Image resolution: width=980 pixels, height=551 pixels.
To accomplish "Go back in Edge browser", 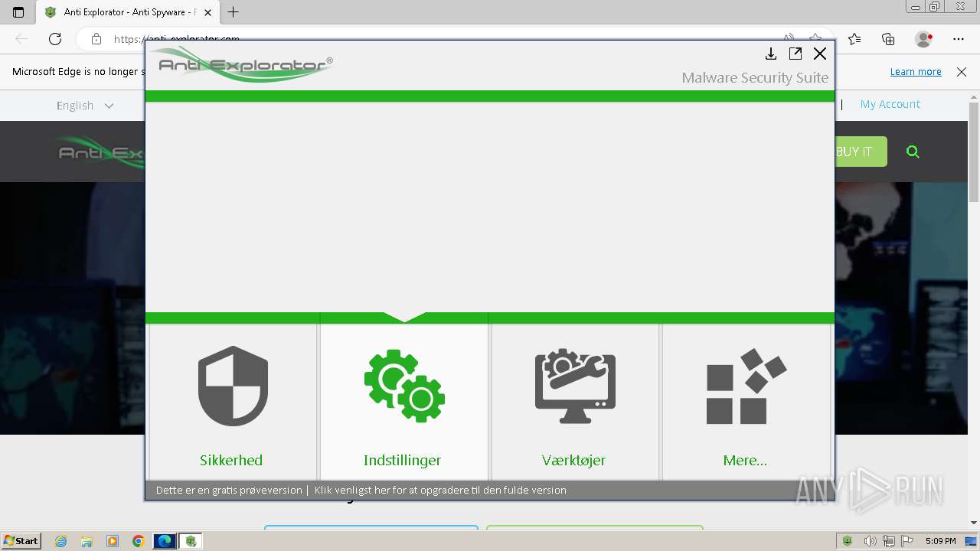I will point(21,39).
